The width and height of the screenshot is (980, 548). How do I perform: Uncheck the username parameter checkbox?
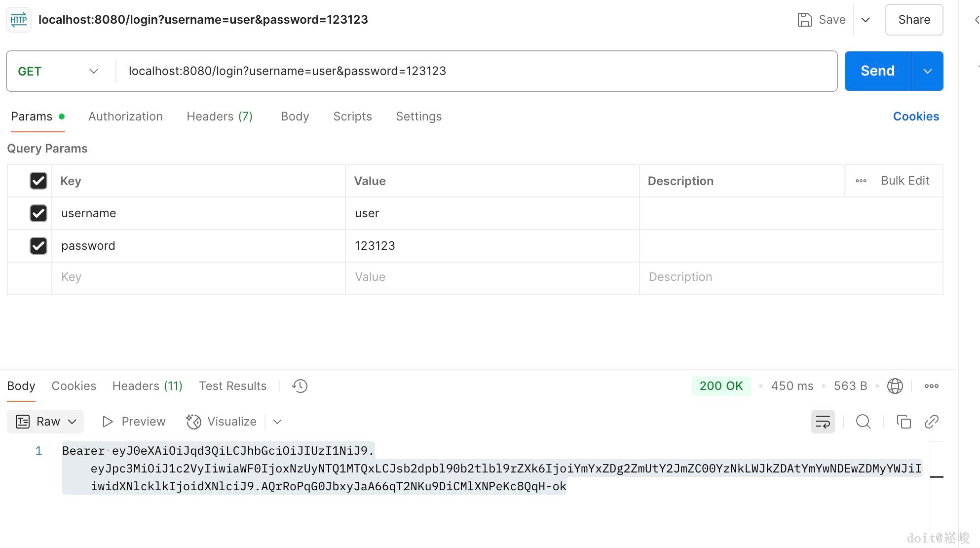[x=38, y=213]
